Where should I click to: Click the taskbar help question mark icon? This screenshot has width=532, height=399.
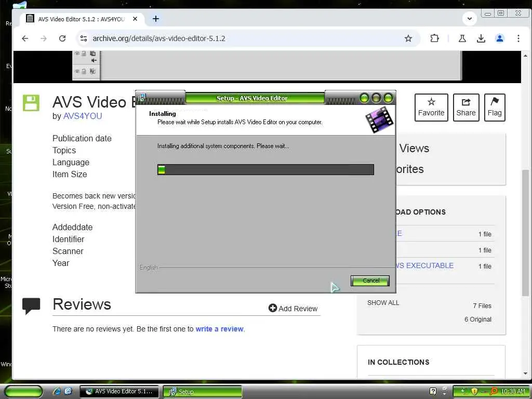[x=433, y=391]
